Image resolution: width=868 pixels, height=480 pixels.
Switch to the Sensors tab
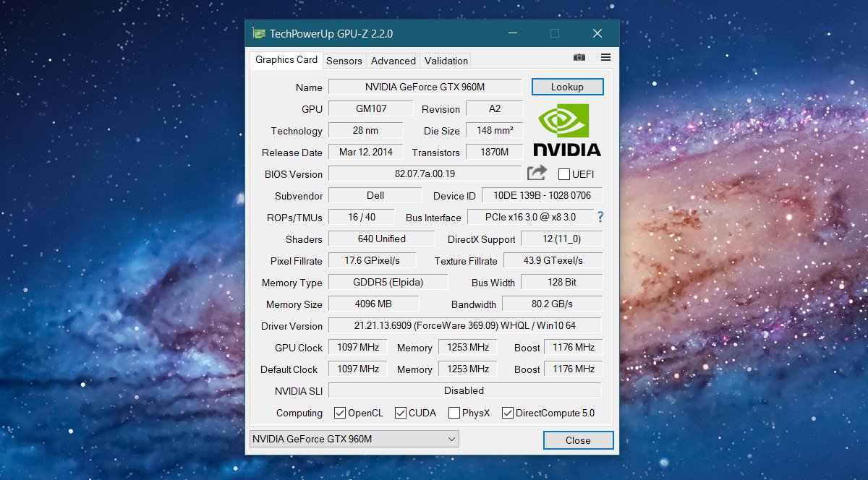click(344, 61)
